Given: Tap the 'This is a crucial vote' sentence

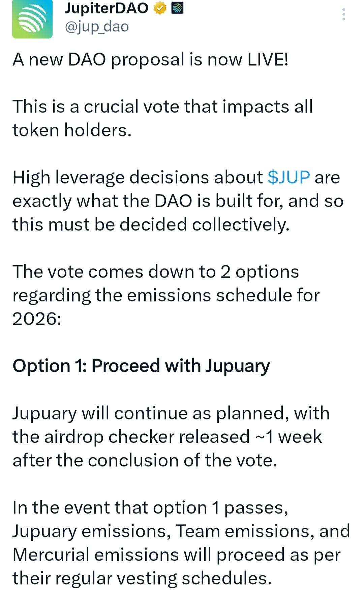Looking at the screenshot, I should pyautogui.click(x=162, y=106).
